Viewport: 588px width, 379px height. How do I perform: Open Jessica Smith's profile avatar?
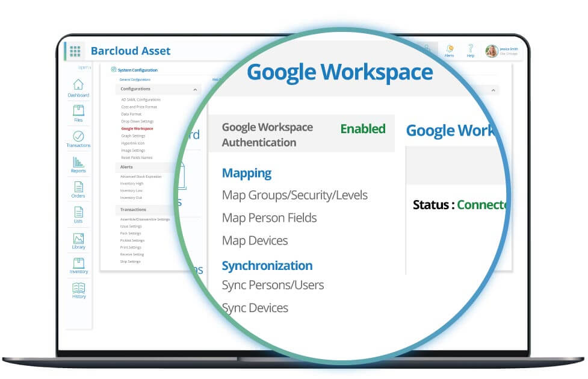click(x=492, y=51)
